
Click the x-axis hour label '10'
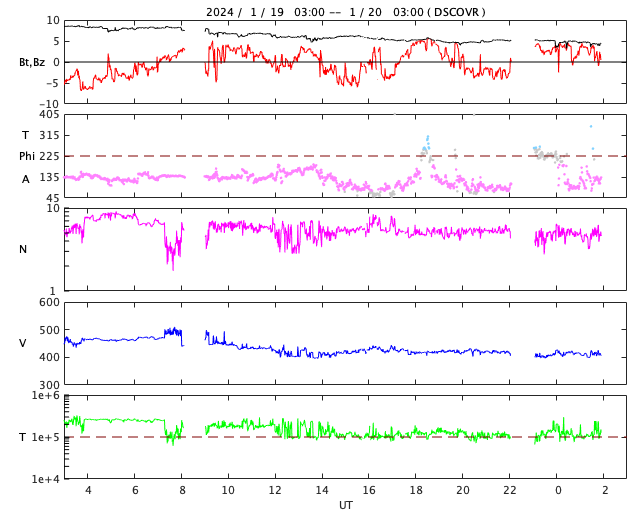tap(228, 490)
